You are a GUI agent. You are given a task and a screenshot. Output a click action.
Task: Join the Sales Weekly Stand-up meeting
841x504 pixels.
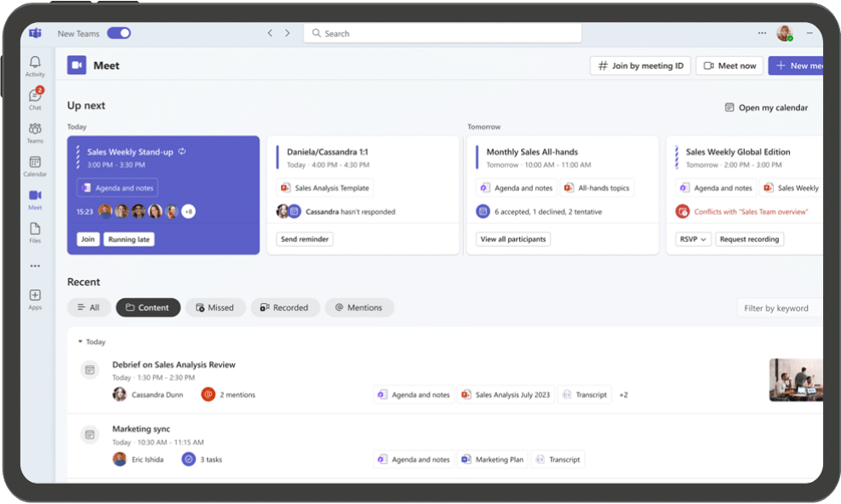[x=88, y=239]
